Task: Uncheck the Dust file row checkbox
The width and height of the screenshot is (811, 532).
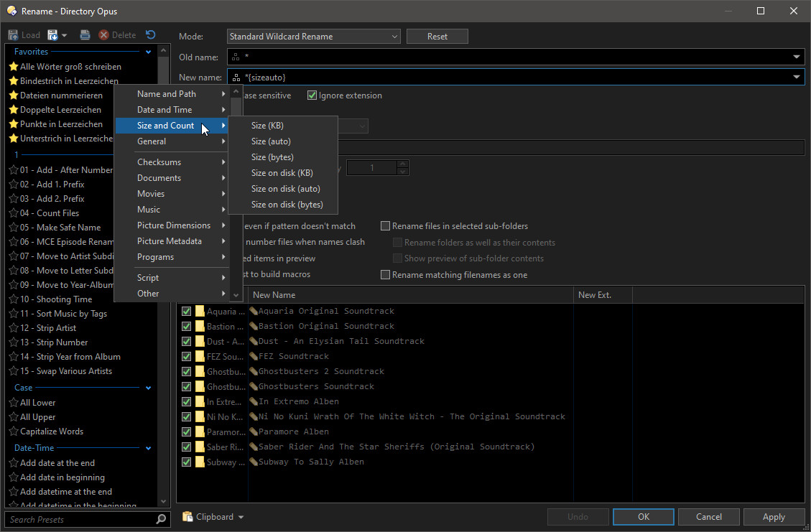Action: coord(186,341)
